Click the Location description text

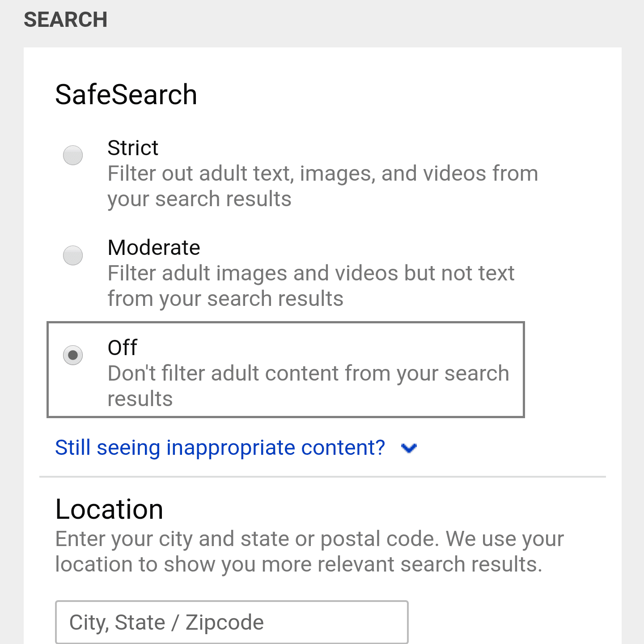point(309,551)
